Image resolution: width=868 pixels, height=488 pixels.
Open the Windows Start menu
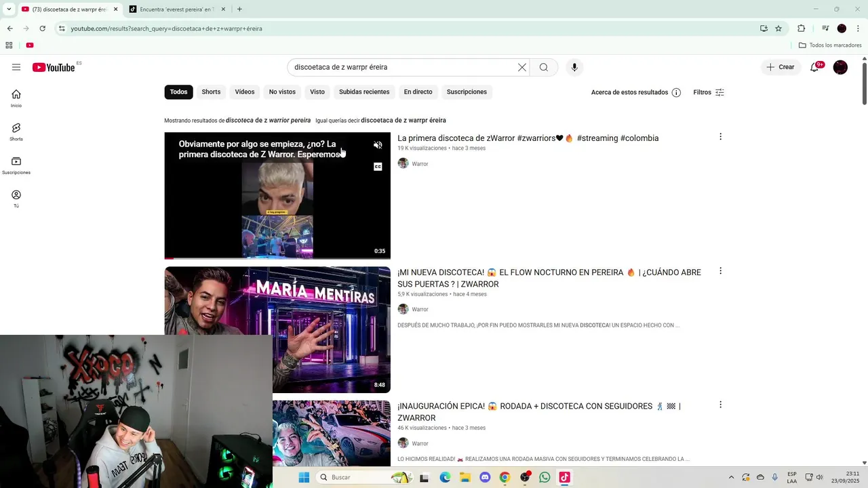pyautogui.click(x=304, y=477)
